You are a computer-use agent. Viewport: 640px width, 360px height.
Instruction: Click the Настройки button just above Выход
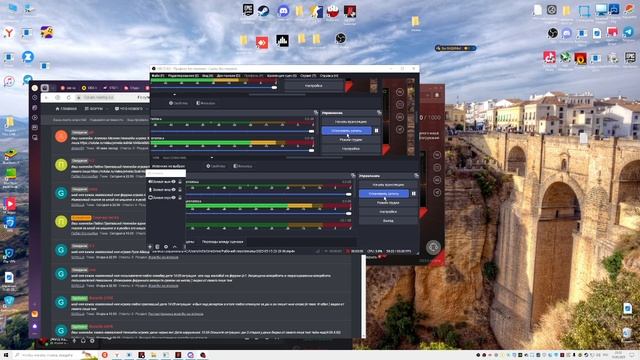point(388,211)
